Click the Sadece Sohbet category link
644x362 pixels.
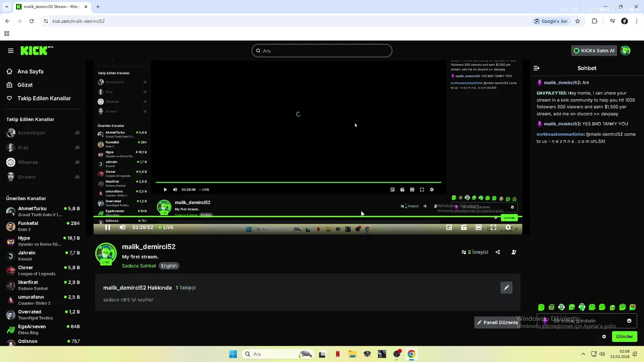tap(139, 266)
